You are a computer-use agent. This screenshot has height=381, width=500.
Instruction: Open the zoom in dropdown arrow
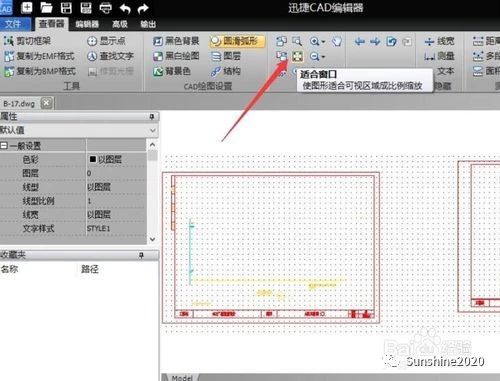[x=323, y=42]
